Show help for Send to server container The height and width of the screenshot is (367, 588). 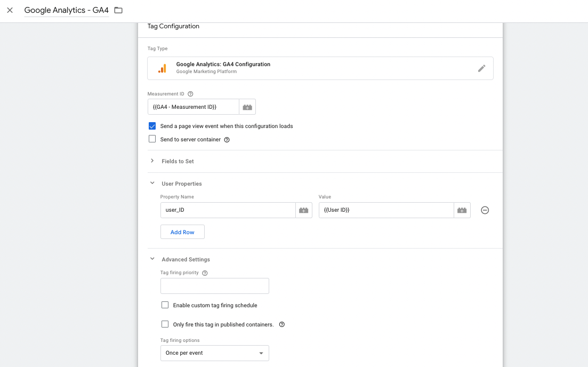pyautogui.click(x=227, y=140)
